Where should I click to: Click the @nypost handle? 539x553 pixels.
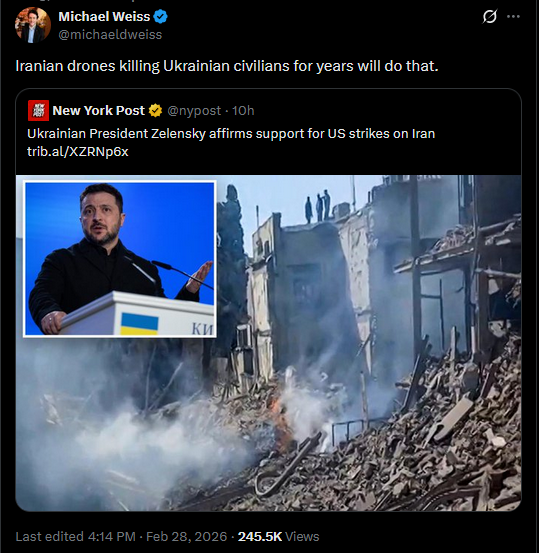tap(194, 110)
